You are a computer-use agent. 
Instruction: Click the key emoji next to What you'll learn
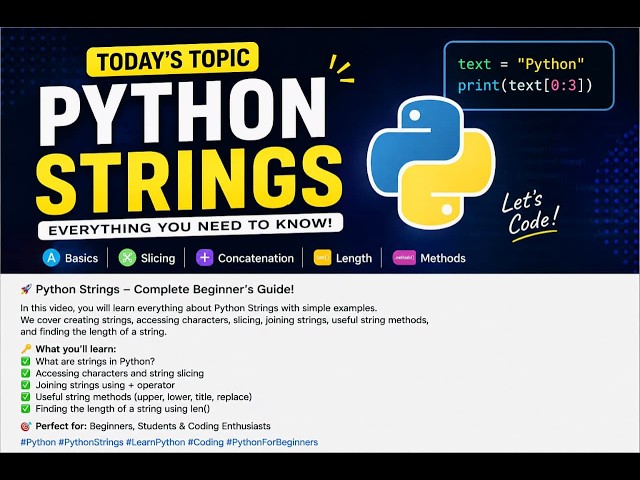tap(26, 349)
